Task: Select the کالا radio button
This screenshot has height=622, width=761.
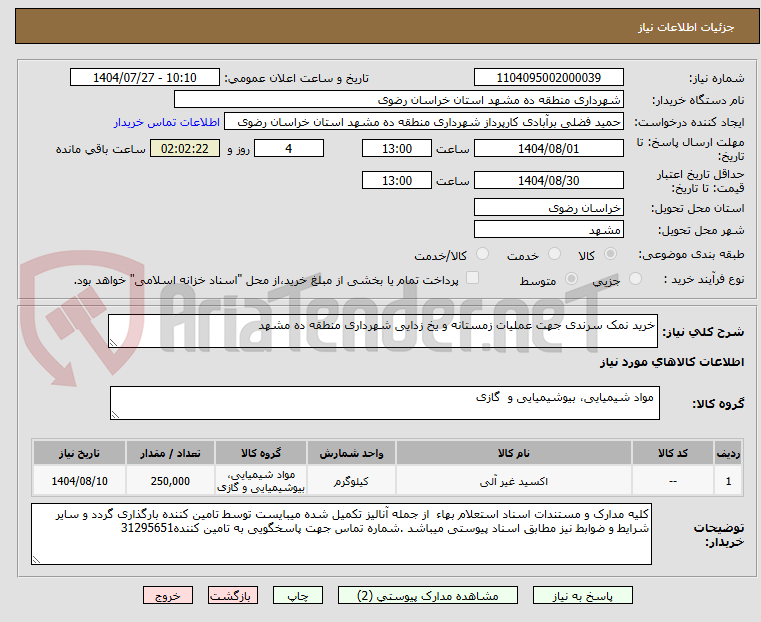Action: [x=611, y=254]
